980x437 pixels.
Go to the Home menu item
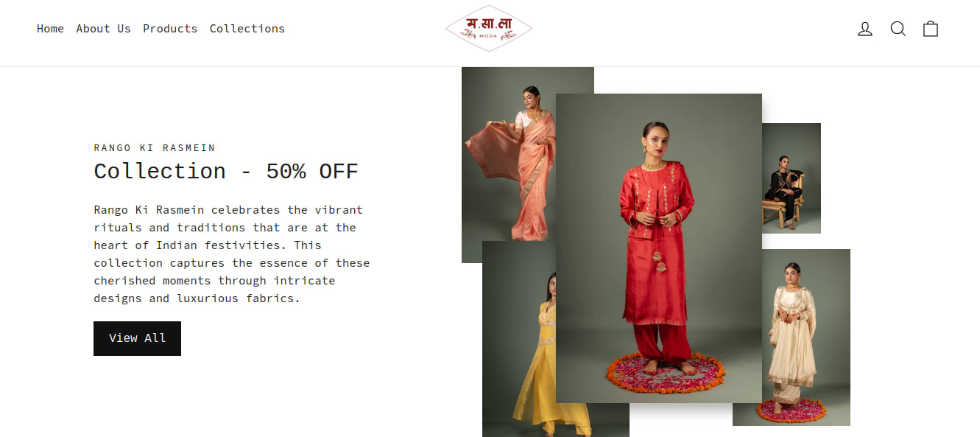[x=50, y=29]
